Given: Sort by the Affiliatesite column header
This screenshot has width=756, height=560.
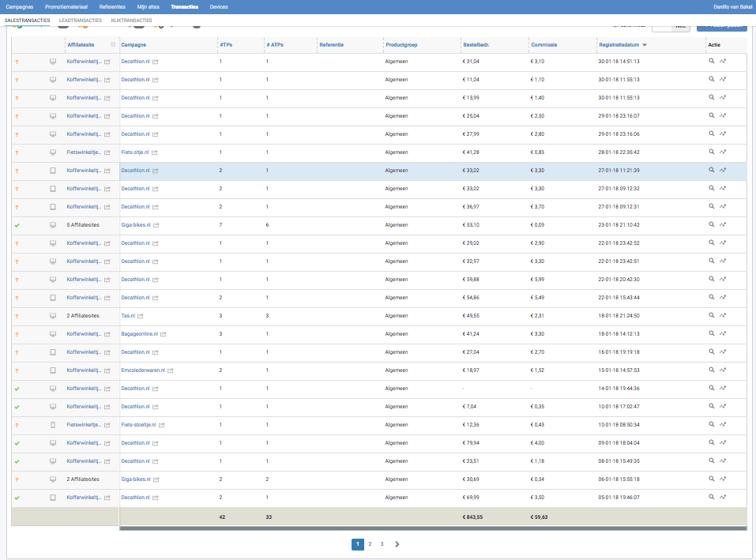Looking at the screenshot, I should (81, 45).
